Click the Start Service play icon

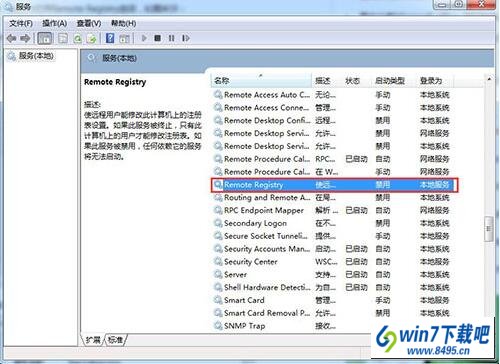point(144,38)
